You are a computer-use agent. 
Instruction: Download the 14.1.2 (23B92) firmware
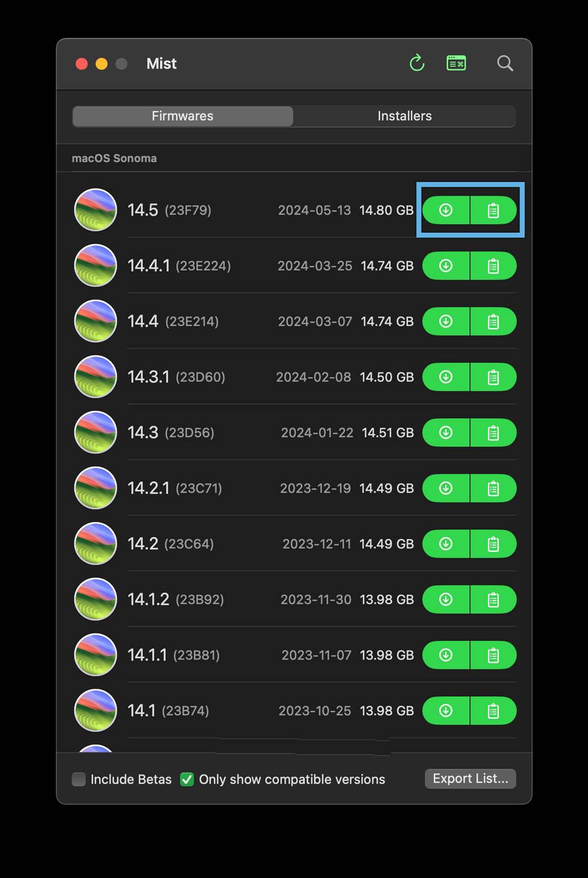[446, 599]
